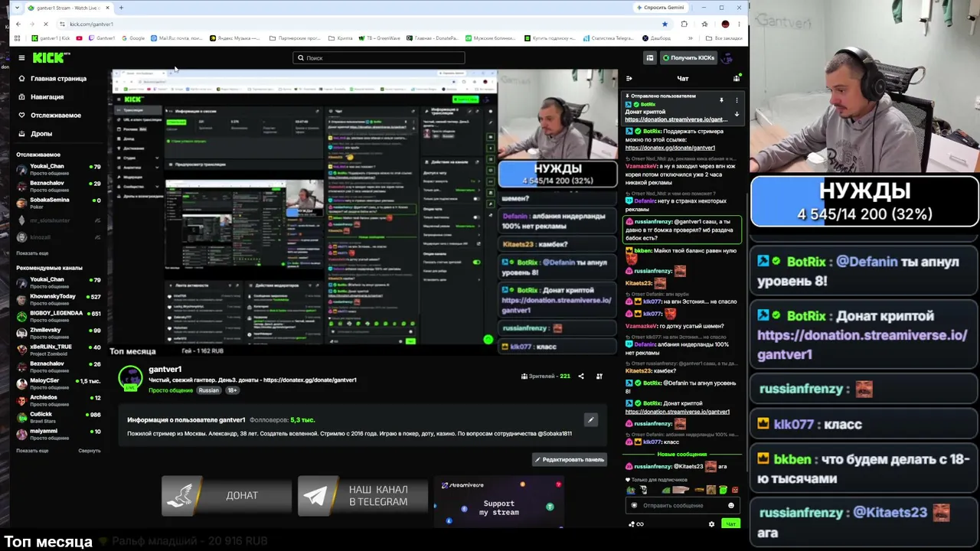Viewport: 980px width, 551px height.
Task: Open Дропы in the sidebar
Action: click(x=35, y=133)
